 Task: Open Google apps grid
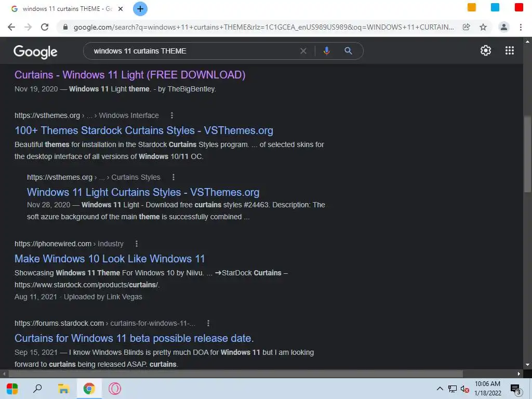click(510, 50)
